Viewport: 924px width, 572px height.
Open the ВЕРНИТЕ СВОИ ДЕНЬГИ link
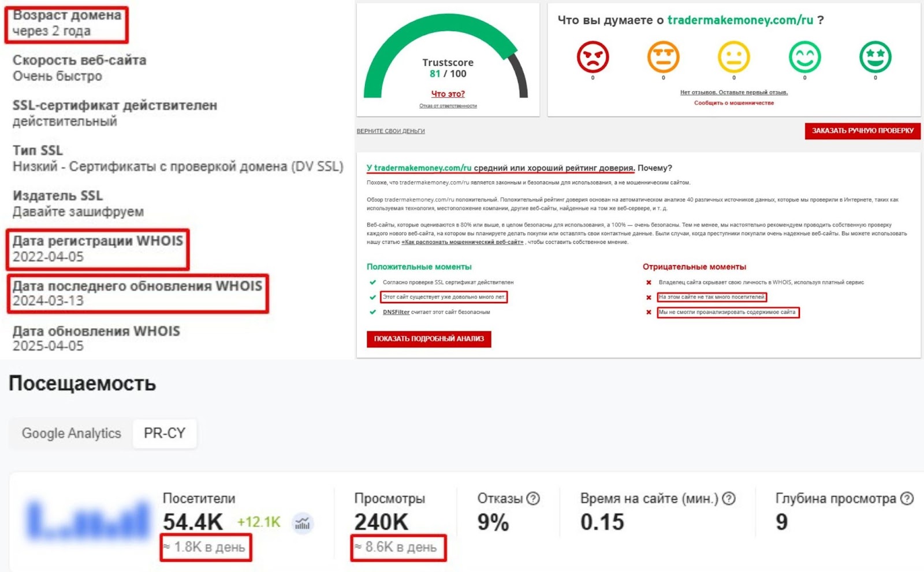pos(391,131)
